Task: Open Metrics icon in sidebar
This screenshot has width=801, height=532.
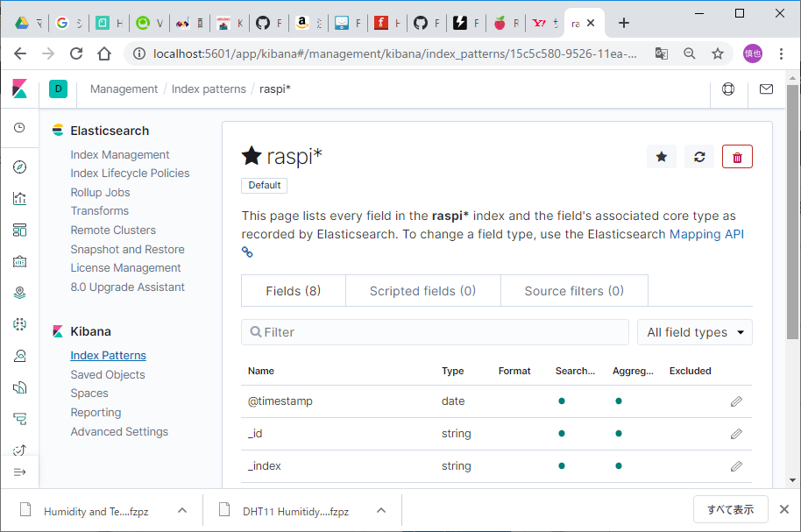Action: point(19,356)
